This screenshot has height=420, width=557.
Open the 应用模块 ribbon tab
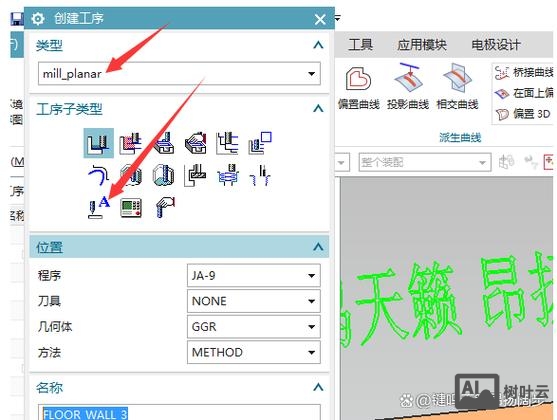(x=422, y=45)
